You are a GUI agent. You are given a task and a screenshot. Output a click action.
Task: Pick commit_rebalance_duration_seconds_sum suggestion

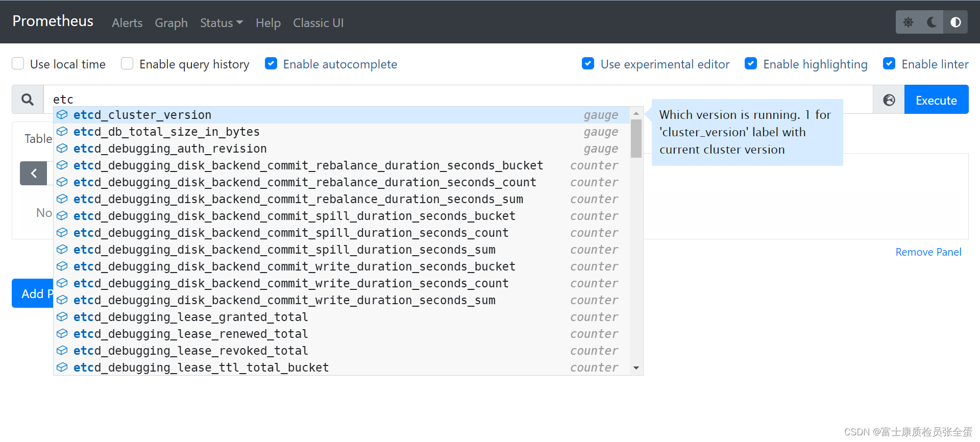[x=341, y=199]
